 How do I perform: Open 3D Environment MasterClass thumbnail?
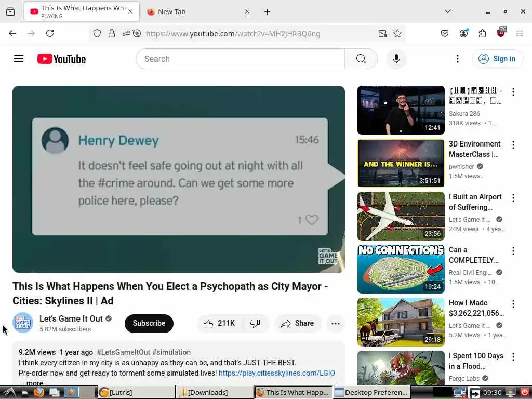tap(401, 163)
